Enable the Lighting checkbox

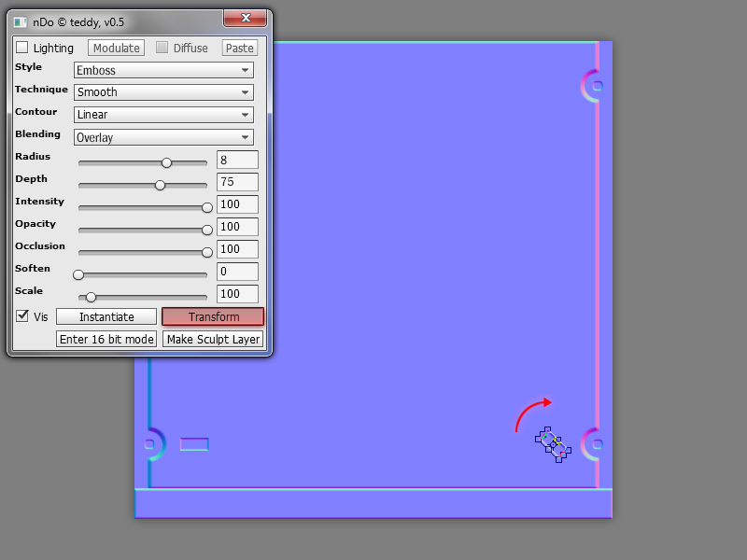pyautogui.click(x=21, y=48)
